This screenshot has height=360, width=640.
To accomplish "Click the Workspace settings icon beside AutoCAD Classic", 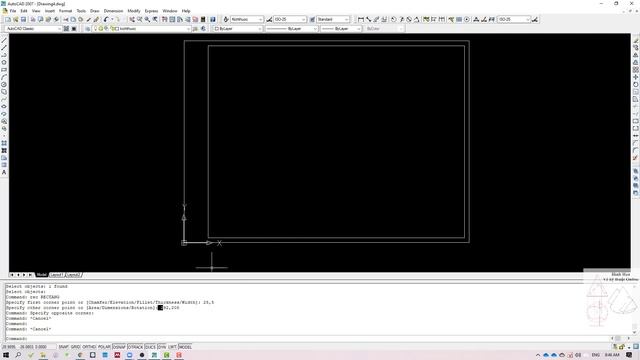I will pos(66,29).
